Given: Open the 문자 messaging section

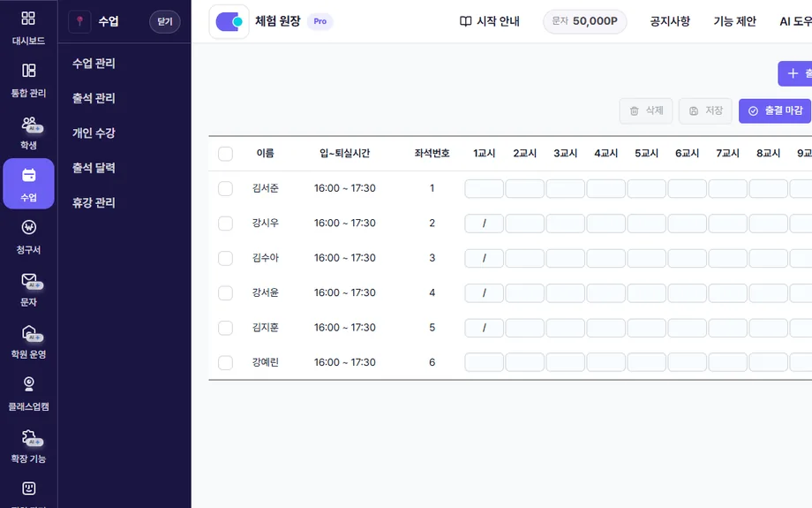Looking at the screenshot, I should 28,289.
